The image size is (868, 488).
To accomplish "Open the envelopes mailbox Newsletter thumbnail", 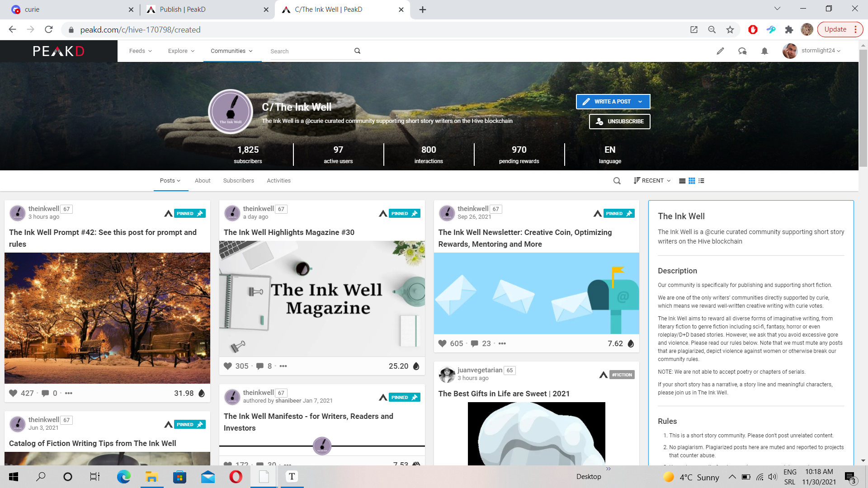I will [x=537, y=293].
